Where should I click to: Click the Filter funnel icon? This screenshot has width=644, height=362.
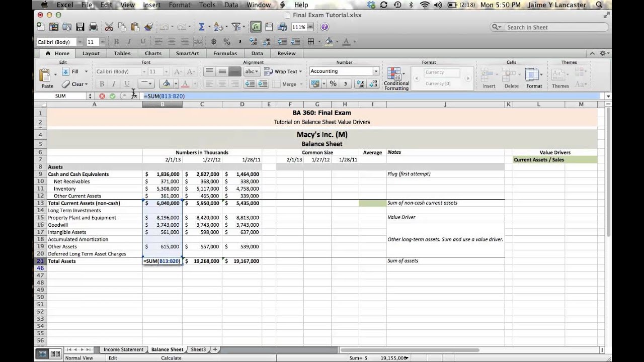(235, 27)
